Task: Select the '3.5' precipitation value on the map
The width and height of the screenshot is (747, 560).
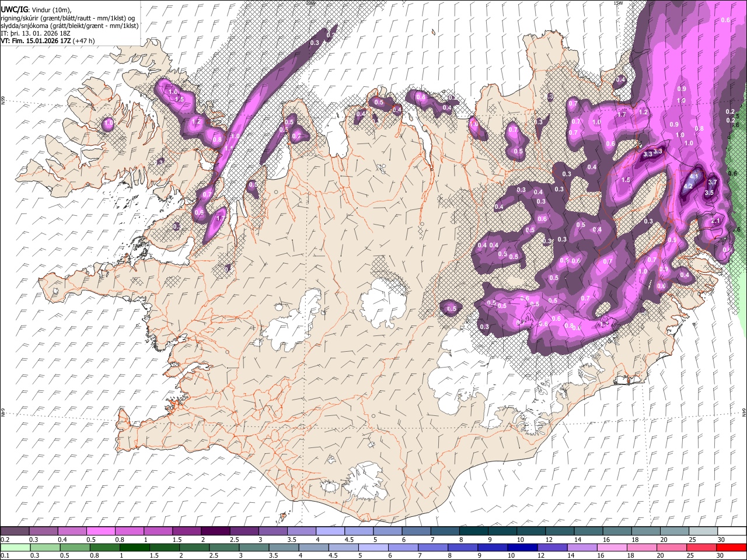Action: pos(710,192)
